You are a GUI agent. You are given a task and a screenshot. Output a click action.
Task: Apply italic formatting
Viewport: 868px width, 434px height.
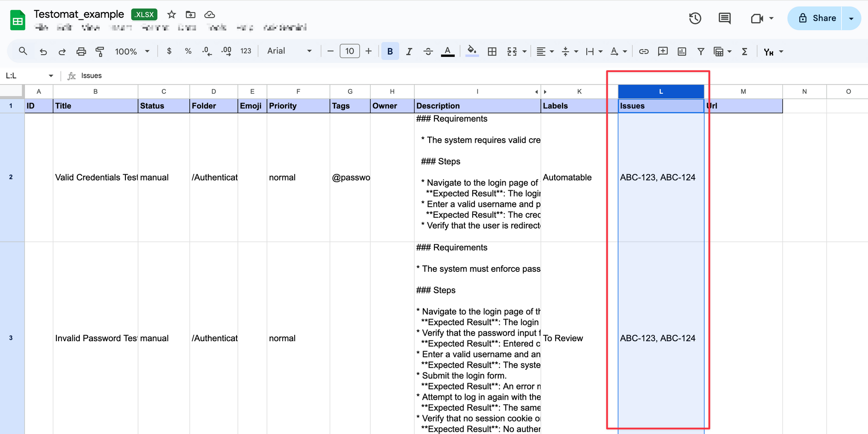click(409, 51)
